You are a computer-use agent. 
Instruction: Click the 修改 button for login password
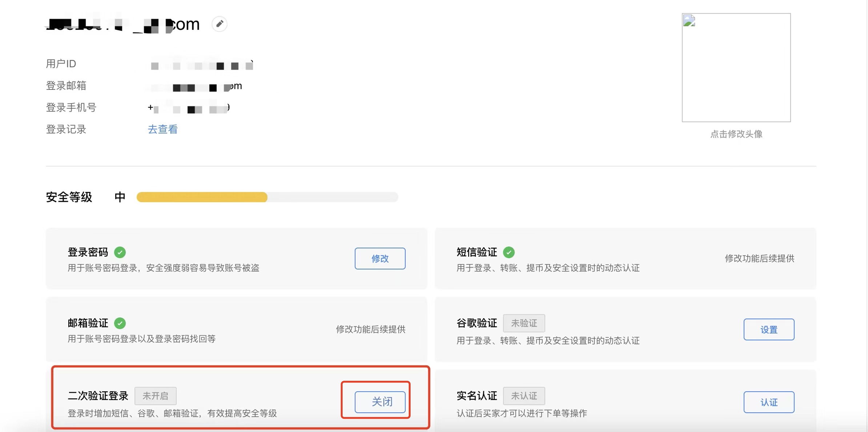tap(380, 258)
